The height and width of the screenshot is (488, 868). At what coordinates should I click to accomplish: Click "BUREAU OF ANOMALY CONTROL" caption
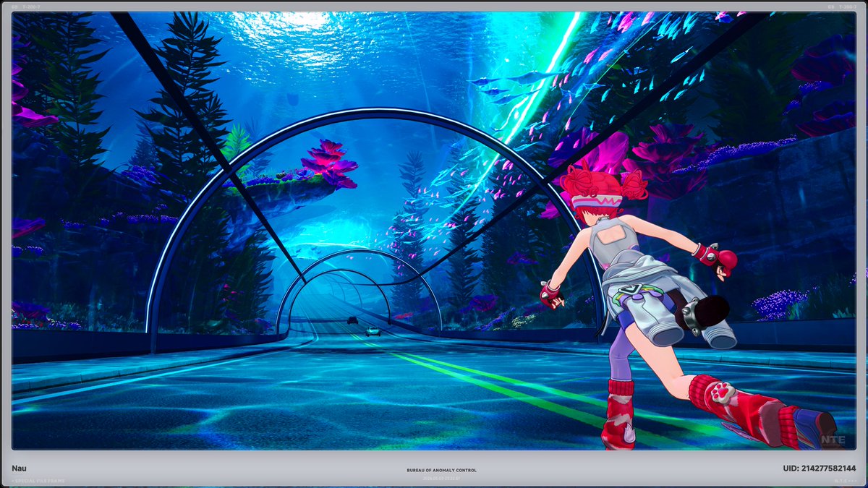tap(441, 471)
